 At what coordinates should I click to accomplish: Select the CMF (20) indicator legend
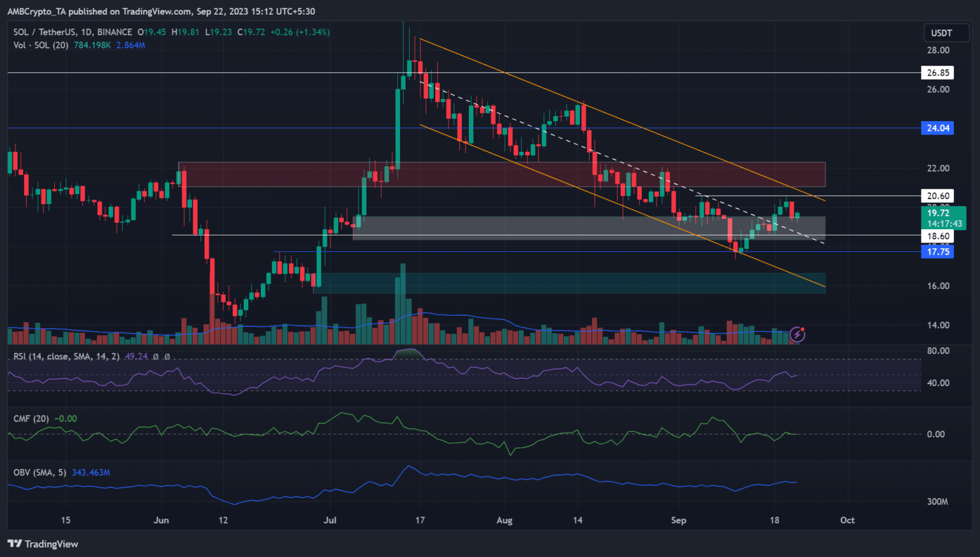click(x=31, y=419)
